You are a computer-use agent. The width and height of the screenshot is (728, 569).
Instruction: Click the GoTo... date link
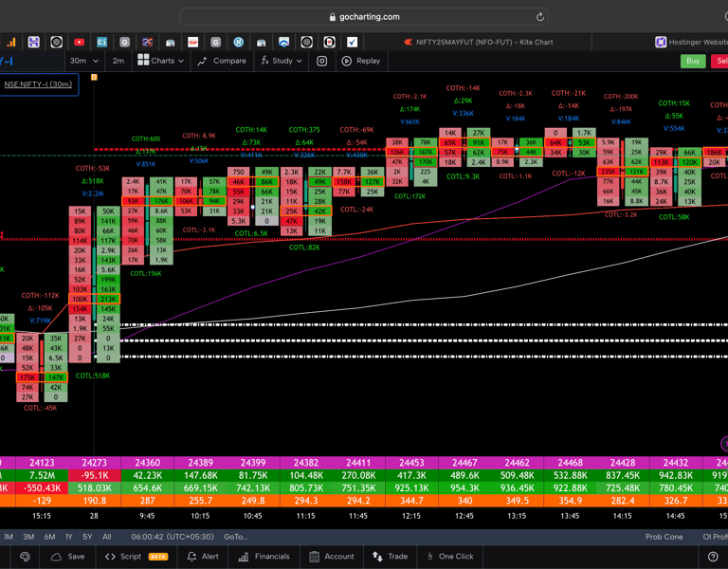235,537
